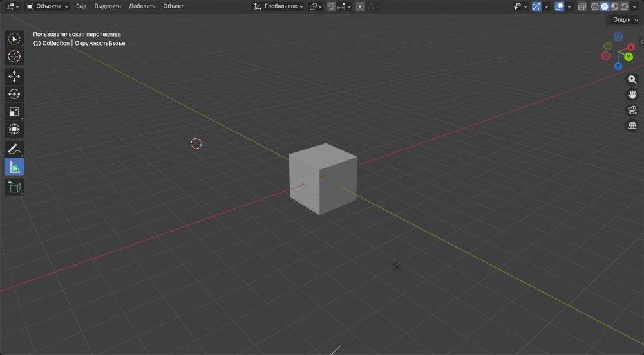Click the green Y axis gizmo ball
This screenshot has height=355, width=644.
coord(629,57)
